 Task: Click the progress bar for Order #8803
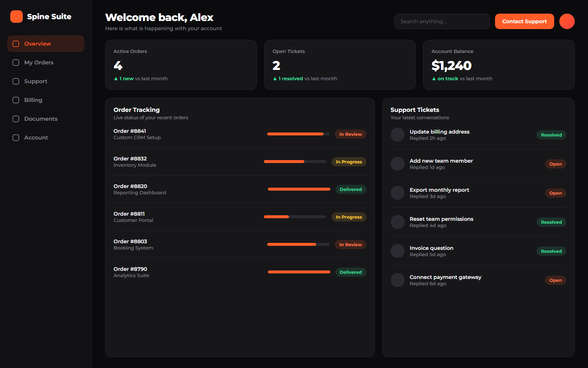[x=298, y=244]
